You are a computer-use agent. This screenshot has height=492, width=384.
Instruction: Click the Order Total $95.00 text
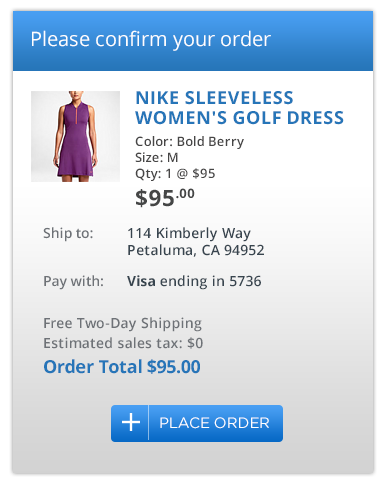click(122, 367)
